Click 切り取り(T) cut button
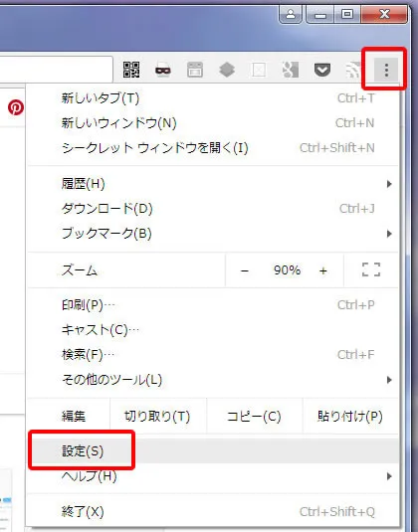 pyautogui.click(x=158, y=416)
